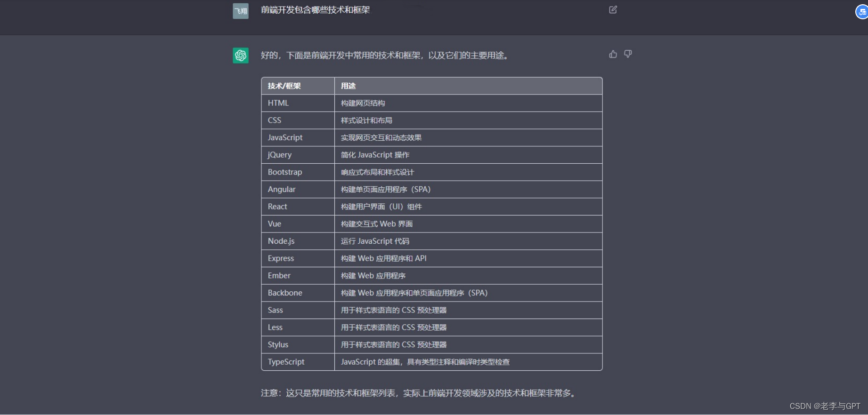Screen dimensions: 868x415
Task: Click the 构建交互式 Web 界面 cell
Action: [469, 224]
